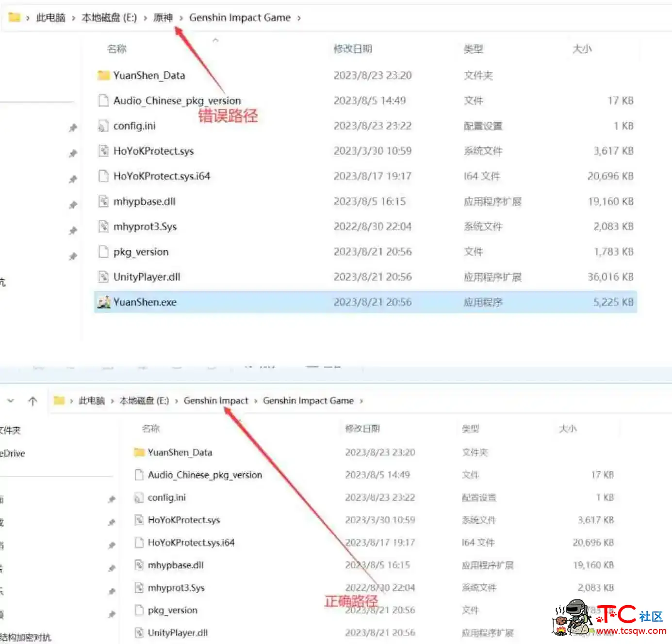The height and width of the screenshot is (644, 672).
Task: Sort by 类型 column in E:\Genshin Impact window
Action: (470, 429)
